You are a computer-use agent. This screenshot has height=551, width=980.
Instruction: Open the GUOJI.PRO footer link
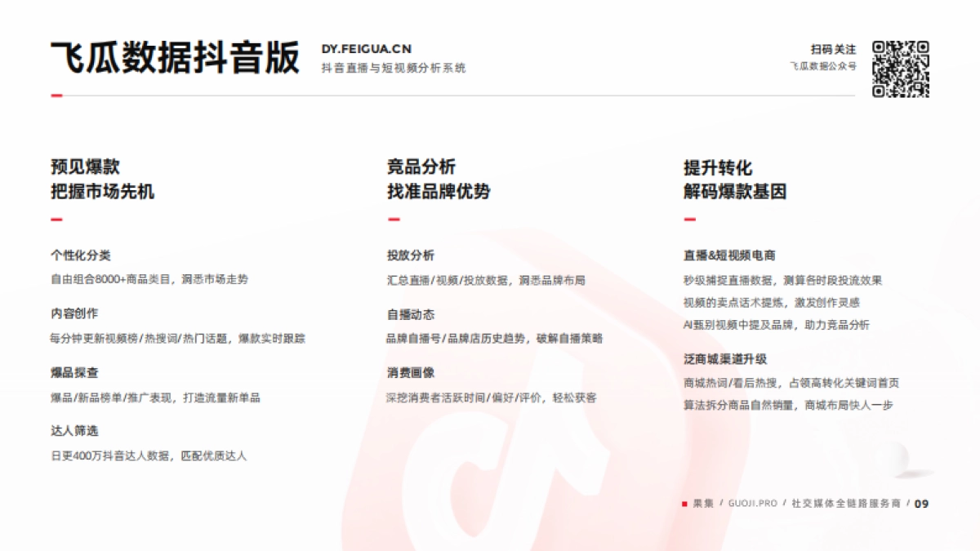(x=752, y=504)
